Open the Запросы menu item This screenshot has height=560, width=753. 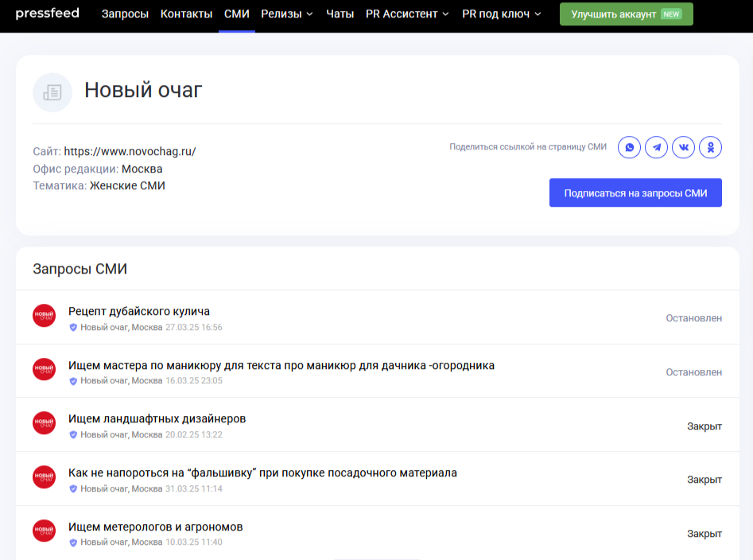[125, 14]
